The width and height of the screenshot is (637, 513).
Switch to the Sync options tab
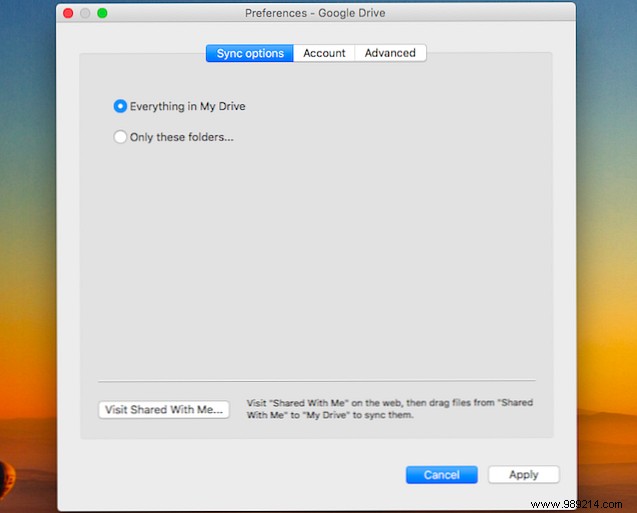click(x=249, y=53)
